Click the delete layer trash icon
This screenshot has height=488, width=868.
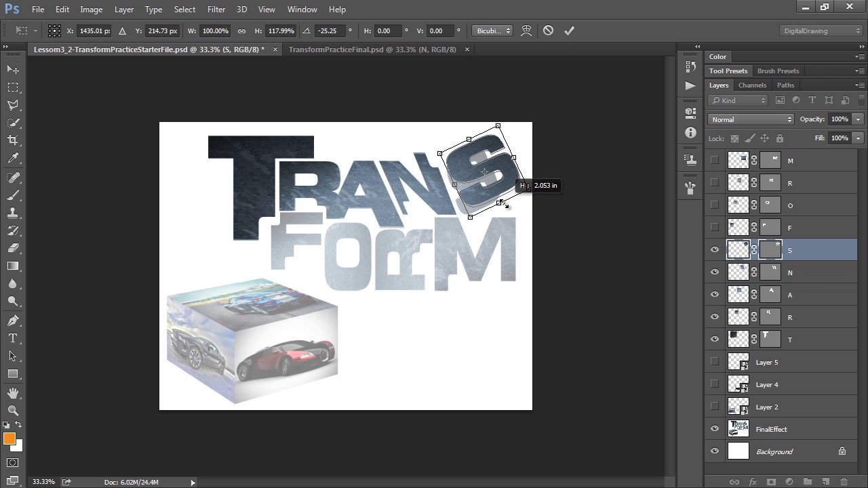tap(844, 482)
